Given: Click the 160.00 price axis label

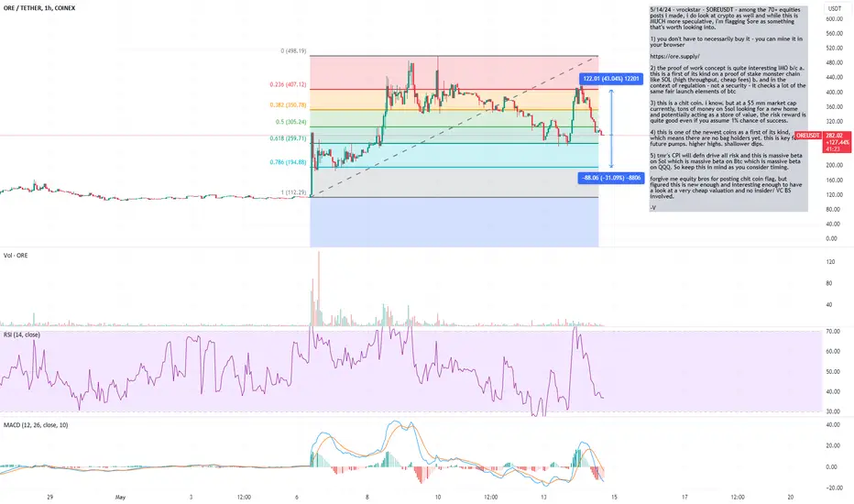Looking at the screenshot, I should pyautogui.click(x=835, y=181).
